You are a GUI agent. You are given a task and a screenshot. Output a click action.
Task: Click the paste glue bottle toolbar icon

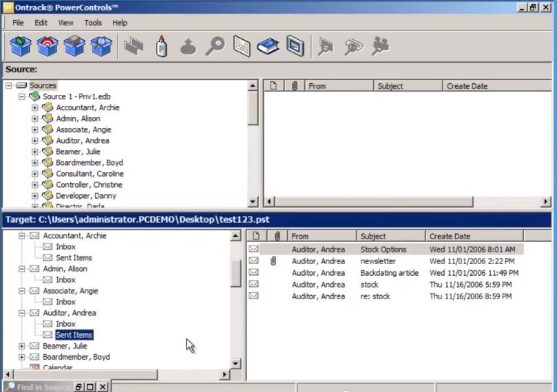pos(162,47)
